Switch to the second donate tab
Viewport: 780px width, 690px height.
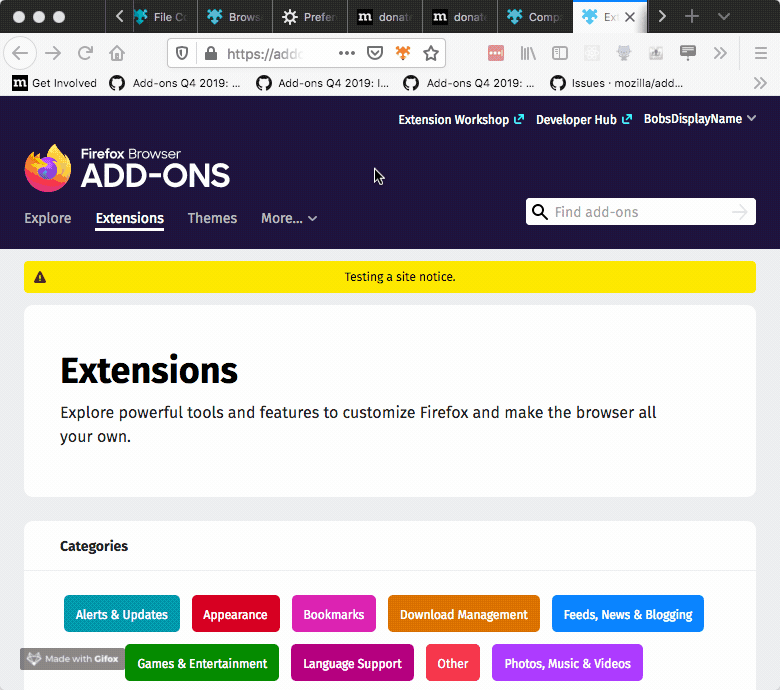460,17
